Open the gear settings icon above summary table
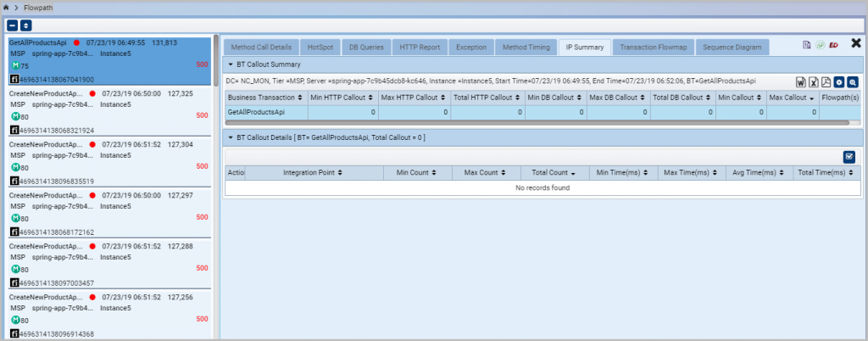 [x=839, y=82]
